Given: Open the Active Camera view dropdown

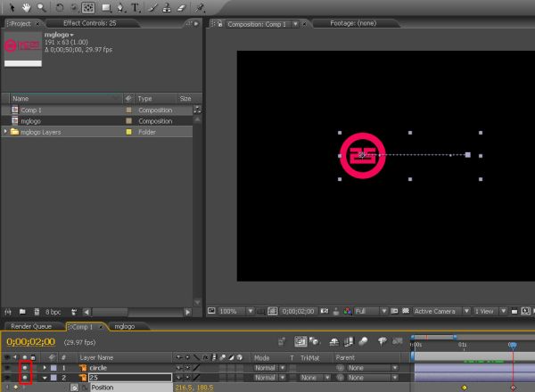Looking at the screenshot, I should 466,311.
